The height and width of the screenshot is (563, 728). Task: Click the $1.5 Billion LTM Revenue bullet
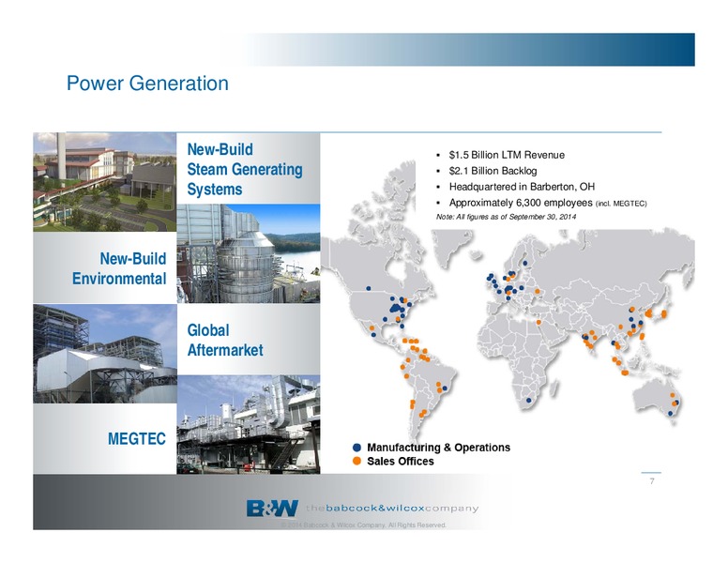pos(507,155)
